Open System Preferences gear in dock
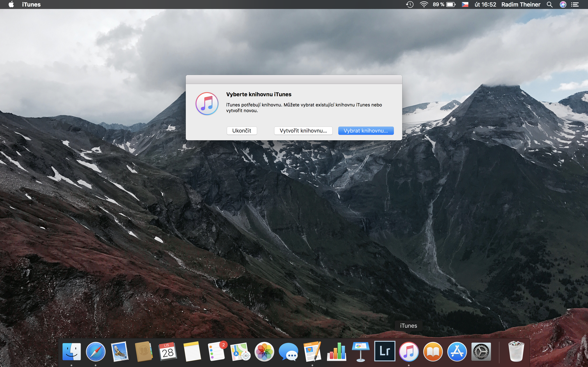This screenshot has width=588, height=367. [x=481, y=352]
